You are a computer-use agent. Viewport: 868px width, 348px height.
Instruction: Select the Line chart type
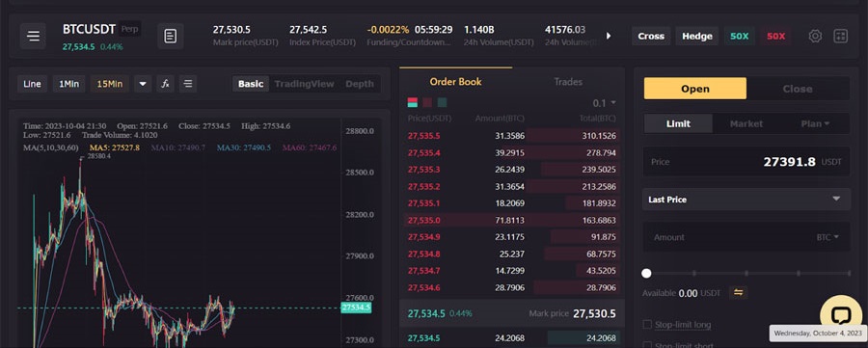(32, 84)
